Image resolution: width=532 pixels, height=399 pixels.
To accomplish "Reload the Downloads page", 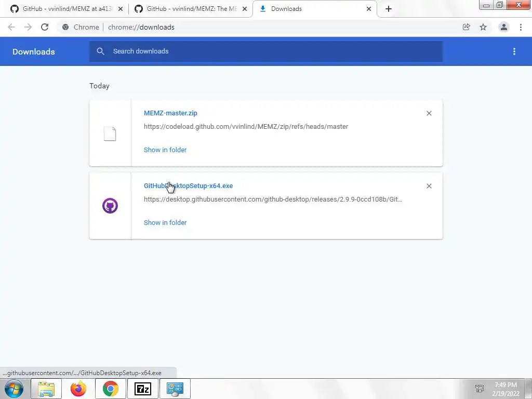I will (x=45, y=27).
